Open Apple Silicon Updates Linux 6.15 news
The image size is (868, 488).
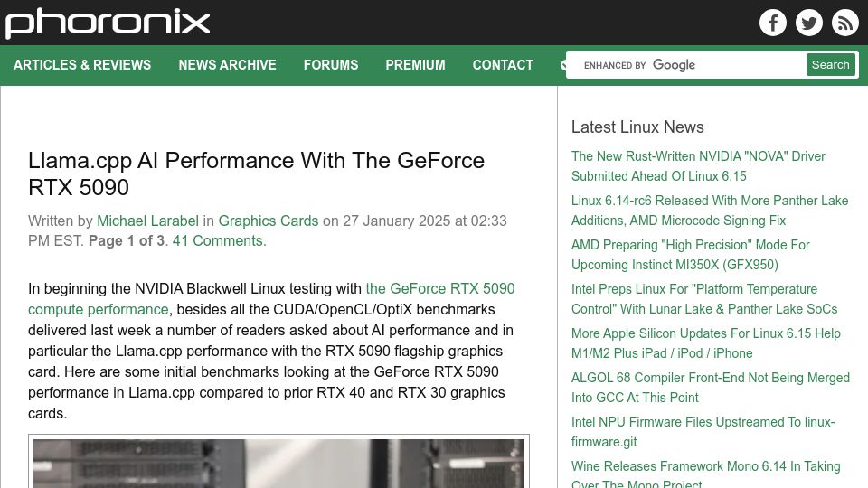click(706, 343)
